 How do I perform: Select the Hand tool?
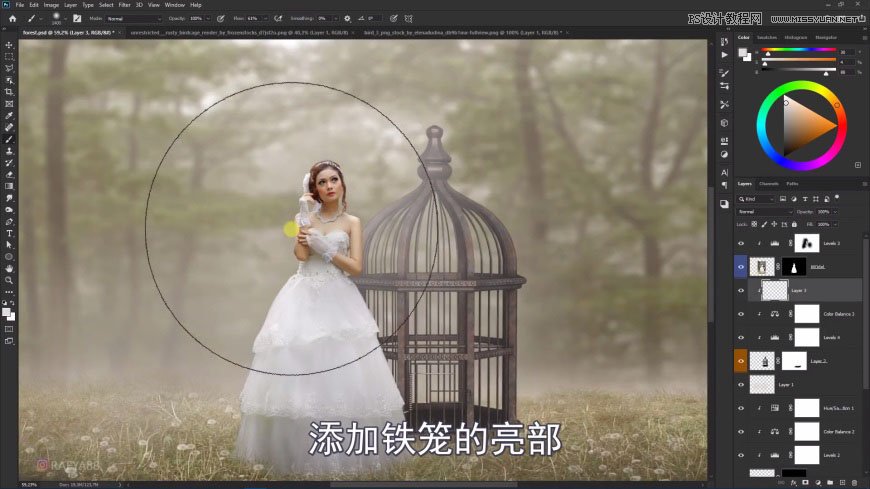9,269
